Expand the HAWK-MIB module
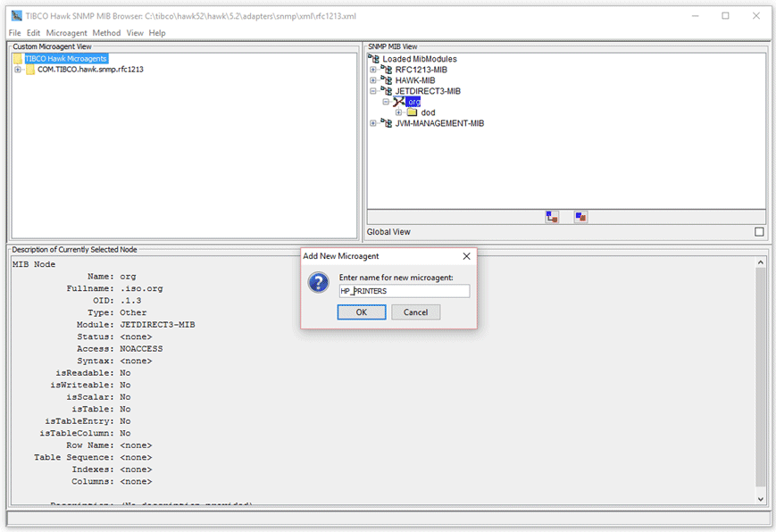This screenshot has height=532, width=776. (x=373, y=80)
